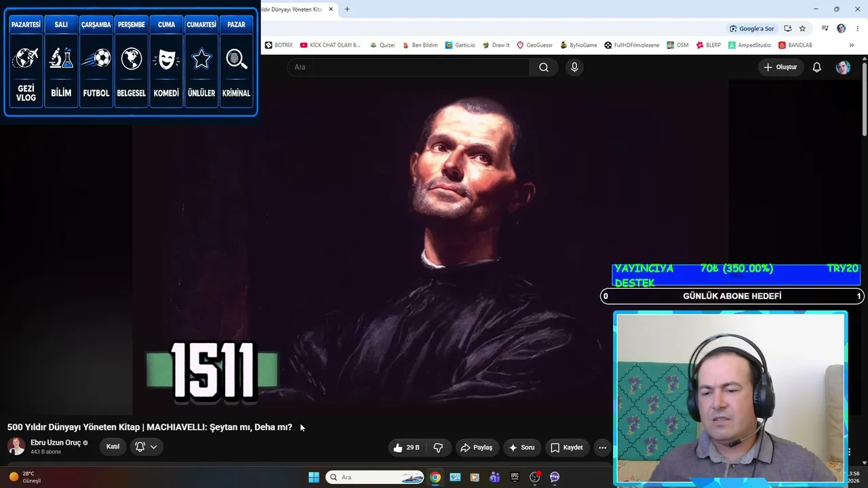The image size is (868, 488).
Task: Click the PERŞEMBE BELGESEL schedule card
Action: pos(132,62)
